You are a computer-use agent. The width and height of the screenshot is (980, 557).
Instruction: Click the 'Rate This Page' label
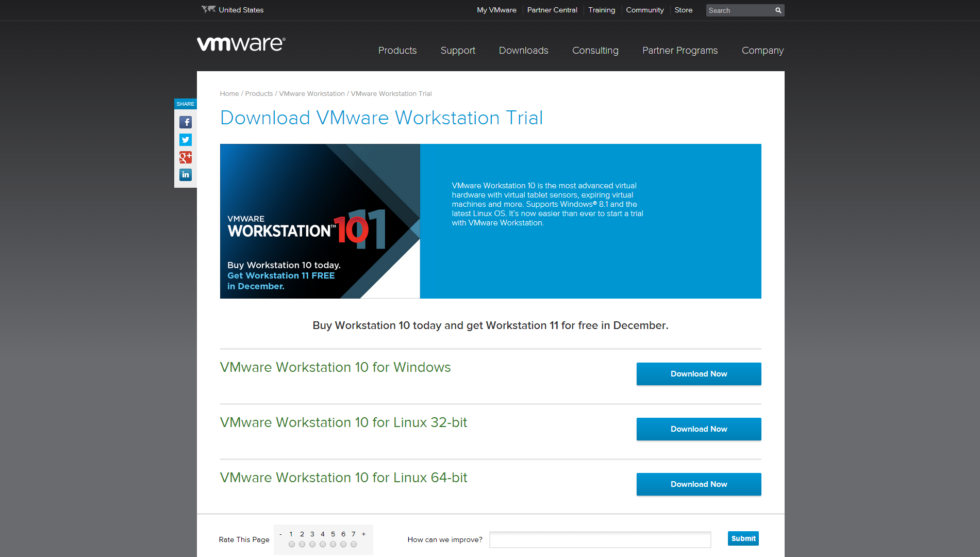point(244,539)
